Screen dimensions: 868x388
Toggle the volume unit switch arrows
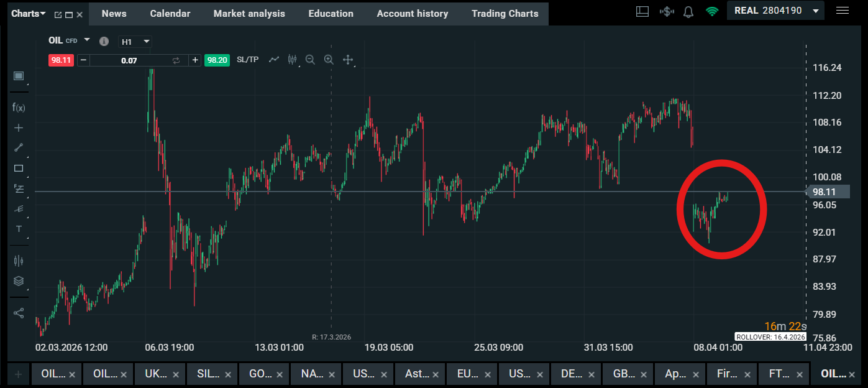[176, 60]
